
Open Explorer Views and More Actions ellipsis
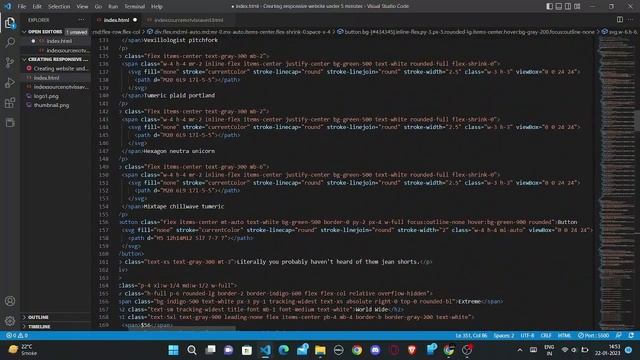(x=82, y=20)
